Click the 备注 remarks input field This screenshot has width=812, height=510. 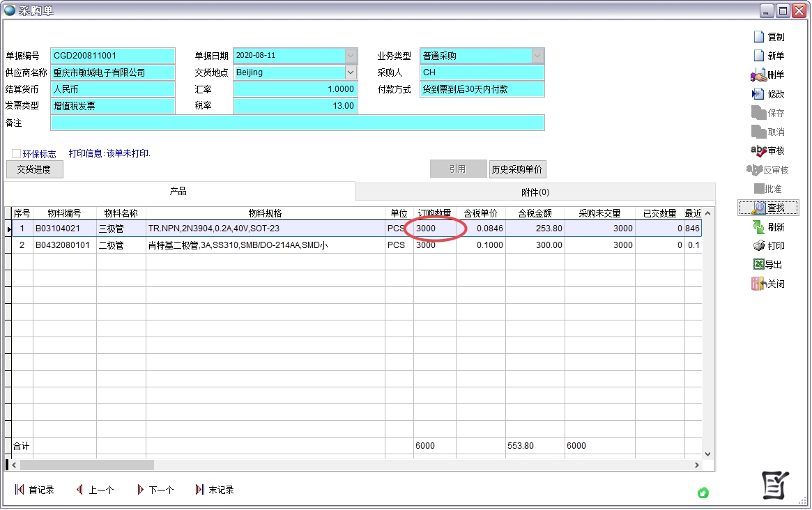pyautogui.click(x=297, y=123)
